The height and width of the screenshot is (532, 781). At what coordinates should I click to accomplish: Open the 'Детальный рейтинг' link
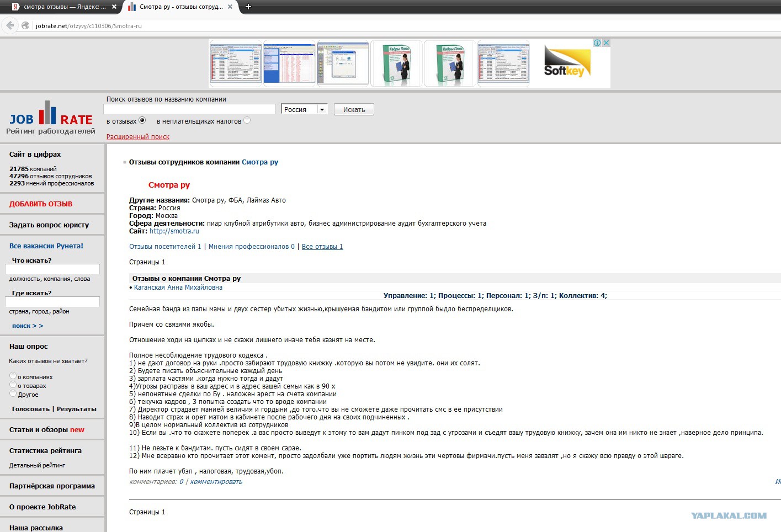37,466
